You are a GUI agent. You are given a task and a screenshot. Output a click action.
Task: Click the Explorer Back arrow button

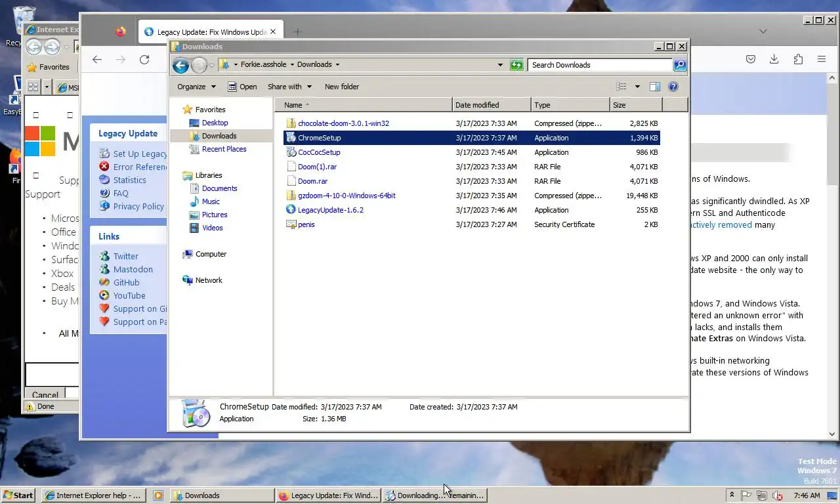click(180, 65)
